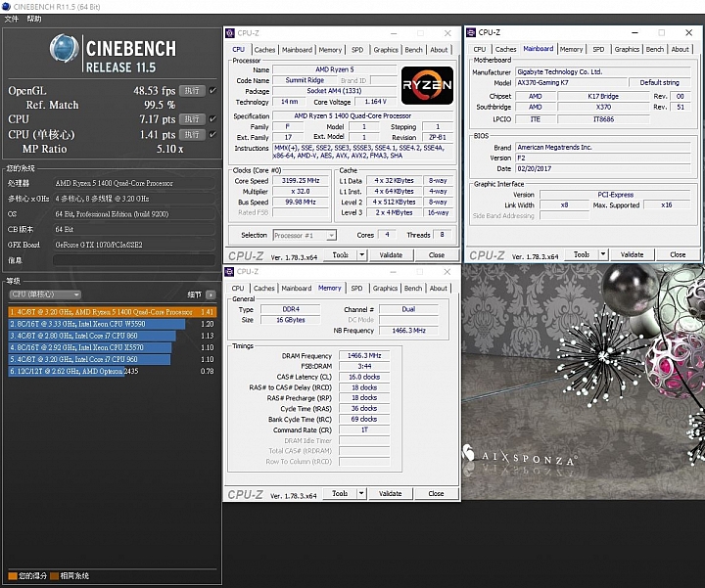705x588 pixels.
Task: Click Tools button in Mainboard window
Action: pyautogui.click(x=582, y=254)
